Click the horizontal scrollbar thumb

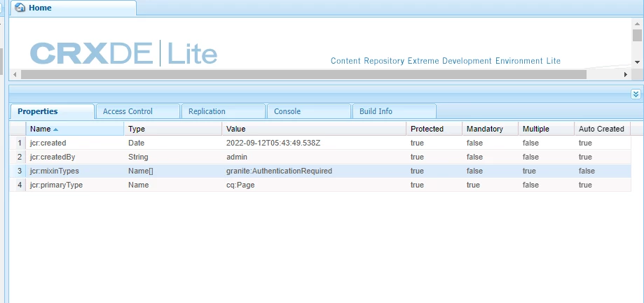(303, 74)
